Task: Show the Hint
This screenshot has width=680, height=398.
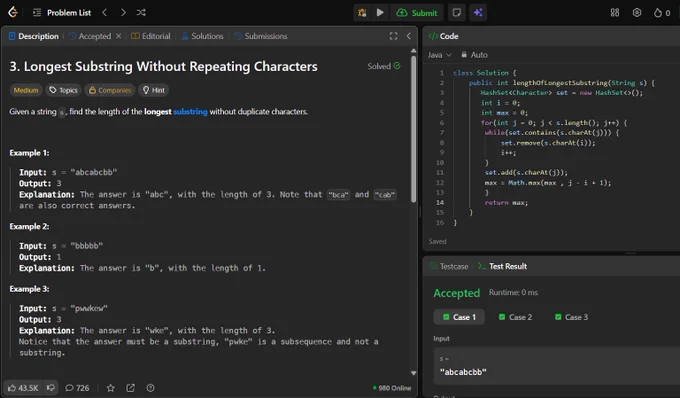Action: click(154, 90)
